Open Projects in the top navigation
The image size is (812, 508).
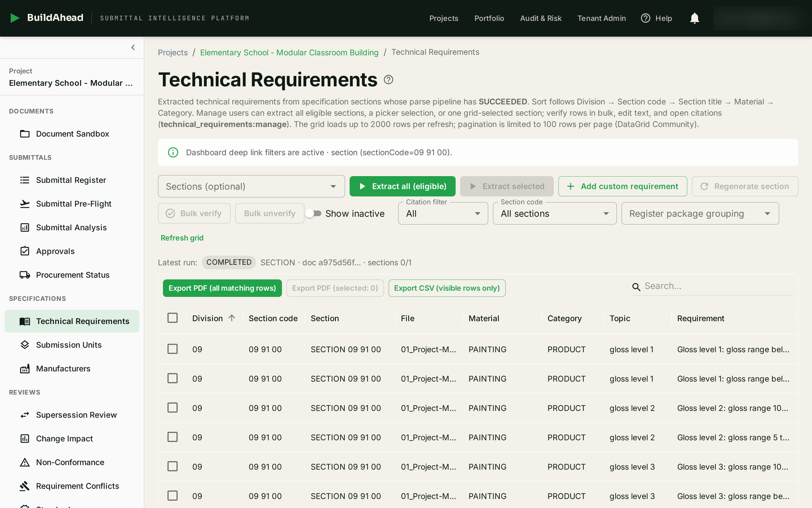443,18
